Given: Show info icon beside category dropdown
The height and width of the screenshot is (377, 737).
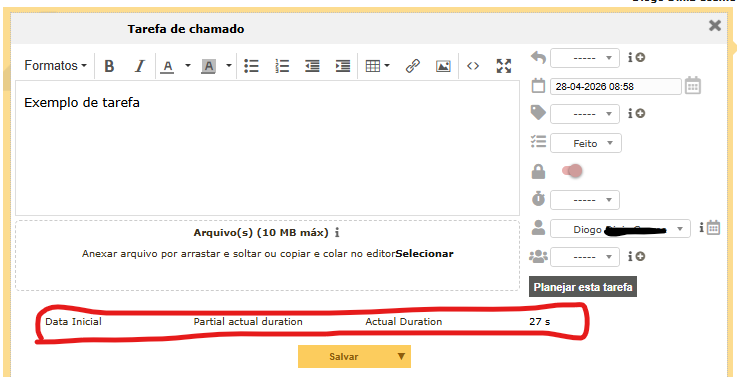Looking at the screenshot, I should click(630, 113).
